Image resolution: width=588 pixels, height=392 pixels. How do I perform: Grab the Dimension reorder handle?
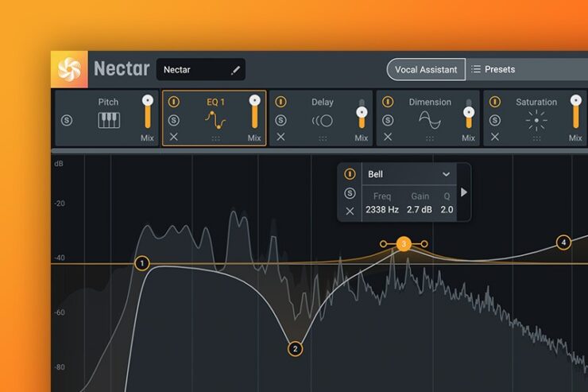coord(430,139)
